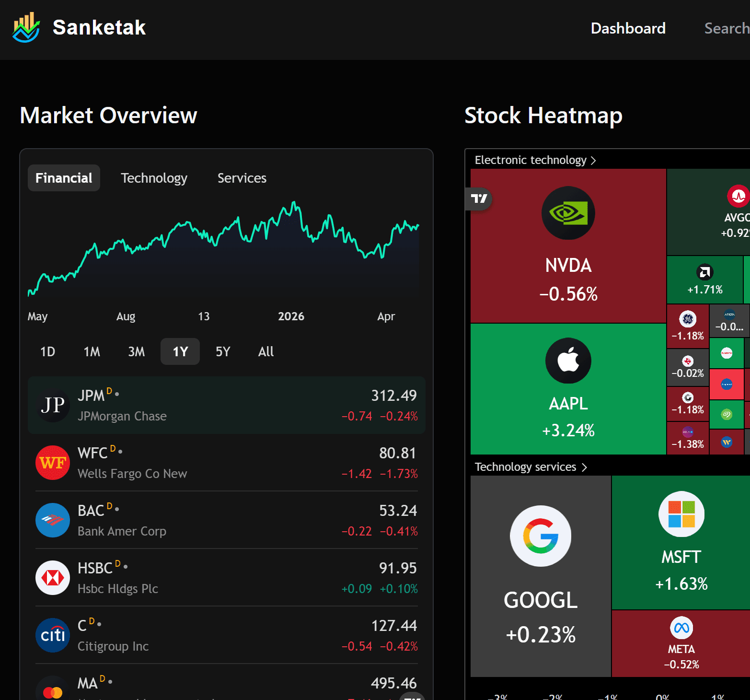Image resolution: width=750 pixels, height=700 pixels.
Task: Click the TradingView logo badge on heatmap
Action: [x=479, y=199]
